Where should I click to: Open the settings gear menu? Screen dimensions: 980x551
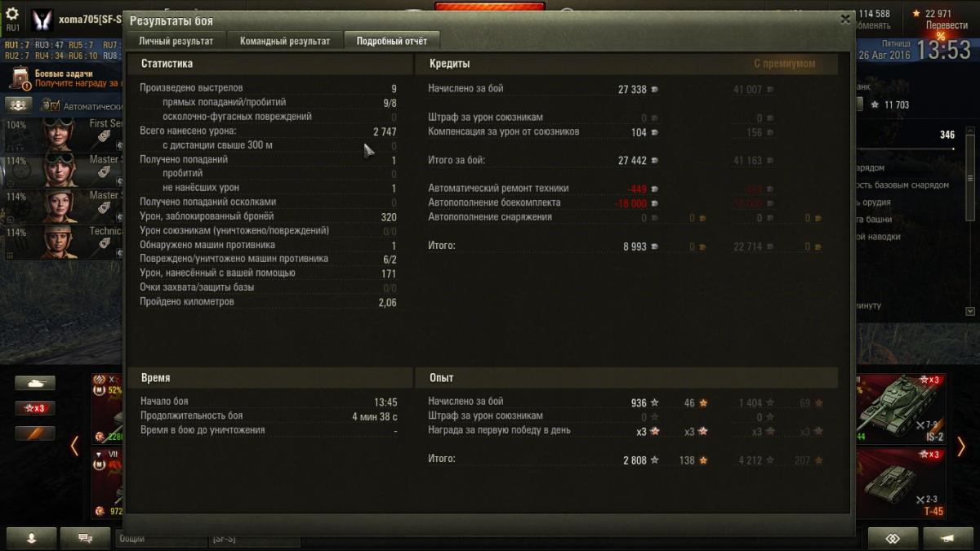point(11,14)
